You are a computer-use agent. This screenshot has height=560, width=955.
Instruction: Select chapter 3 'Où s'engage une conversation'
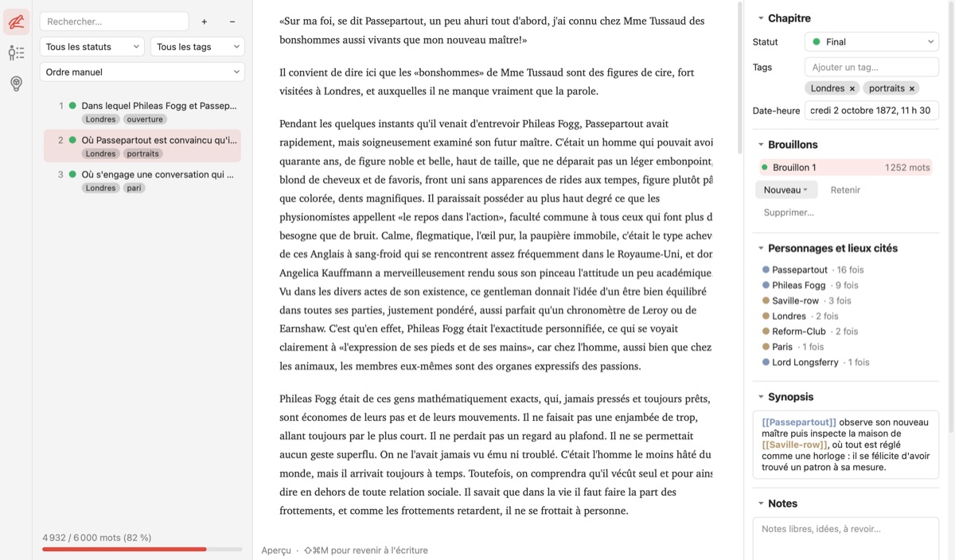click(142, 181)
